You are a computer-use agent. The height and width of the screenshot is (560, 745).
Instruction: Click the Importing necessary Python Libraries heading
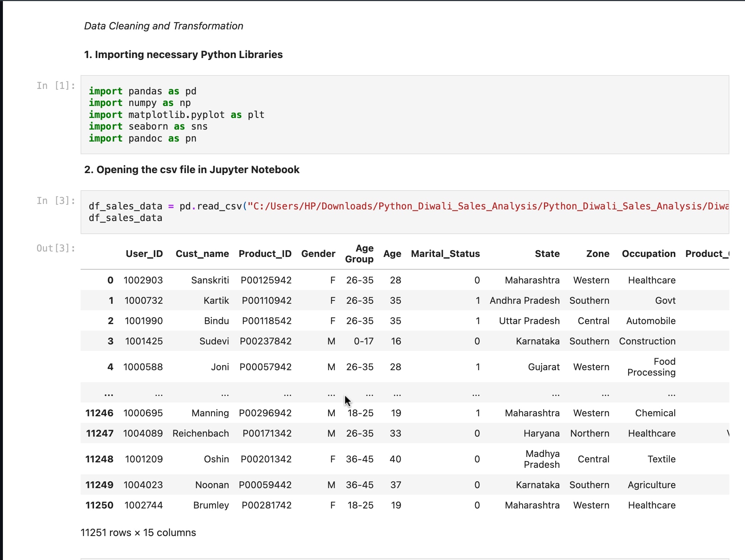tap(183, 54)
